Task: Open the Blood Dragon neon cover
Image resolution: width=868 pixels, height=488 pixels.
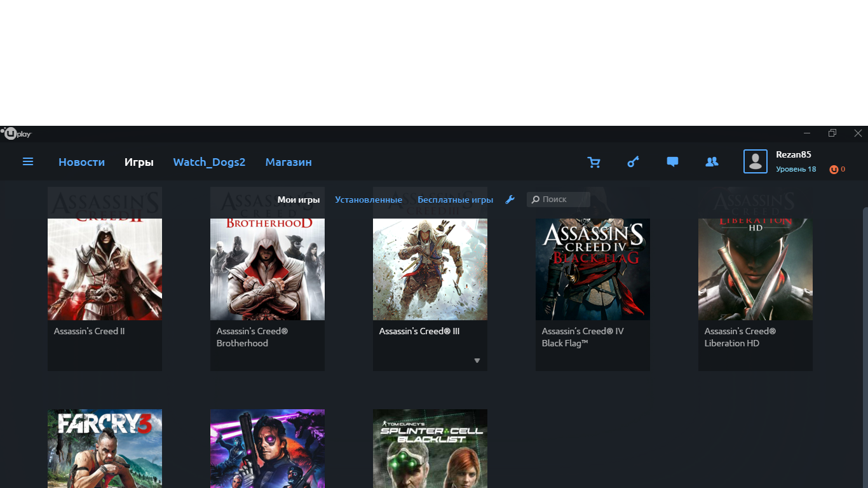Action: pos(268,449)
